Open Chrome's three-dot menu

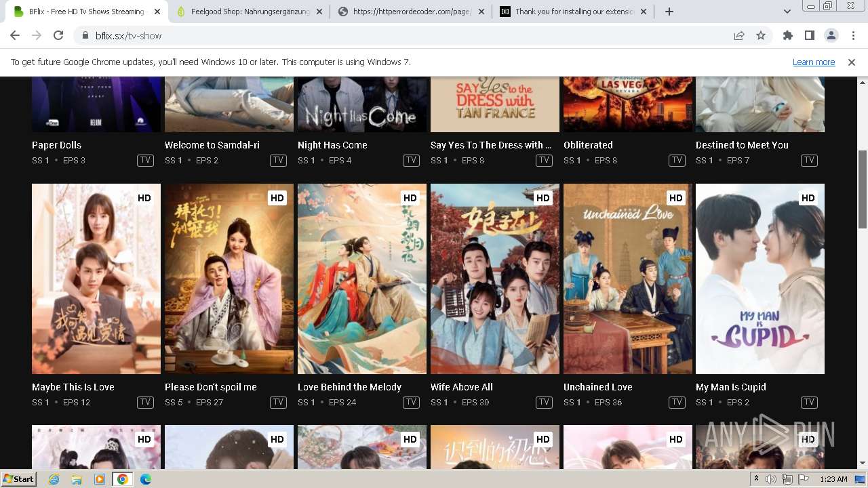(x=852, y=36)
